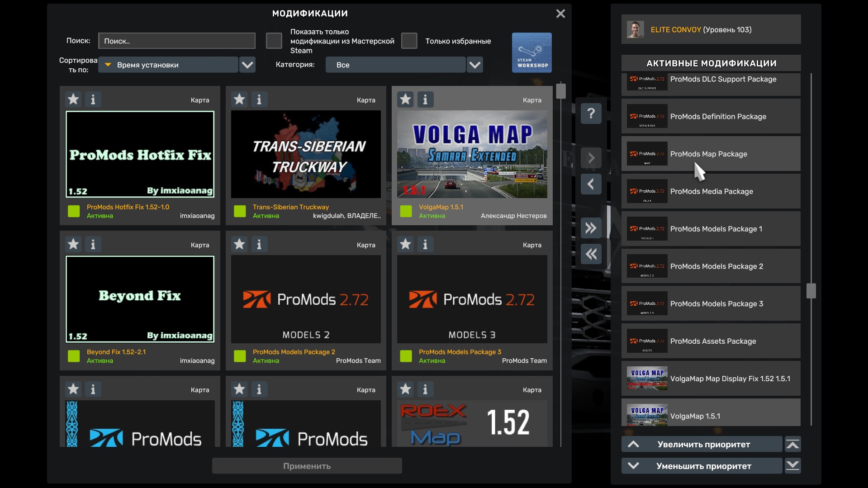The image size is (868, 488).
Task: Move mod to bottom priority icon
Action: tap(792, 466)
